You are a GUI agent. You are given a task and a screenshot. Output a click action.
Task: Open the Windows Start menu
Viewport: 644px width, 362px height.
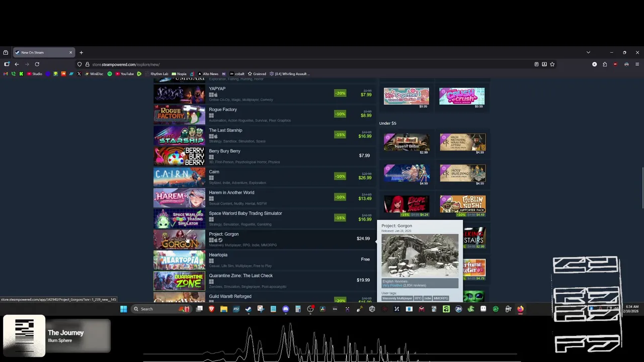tap(123, 309)
